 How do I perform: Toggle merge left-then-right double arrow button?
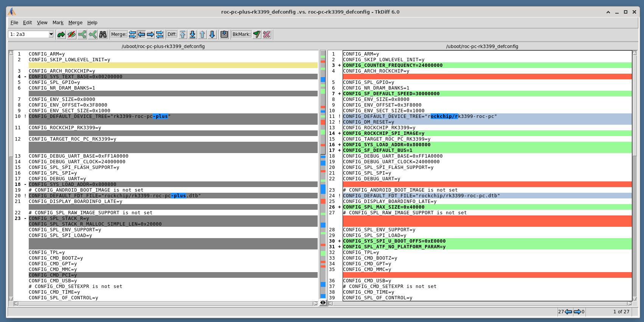(x=132, y=34)
